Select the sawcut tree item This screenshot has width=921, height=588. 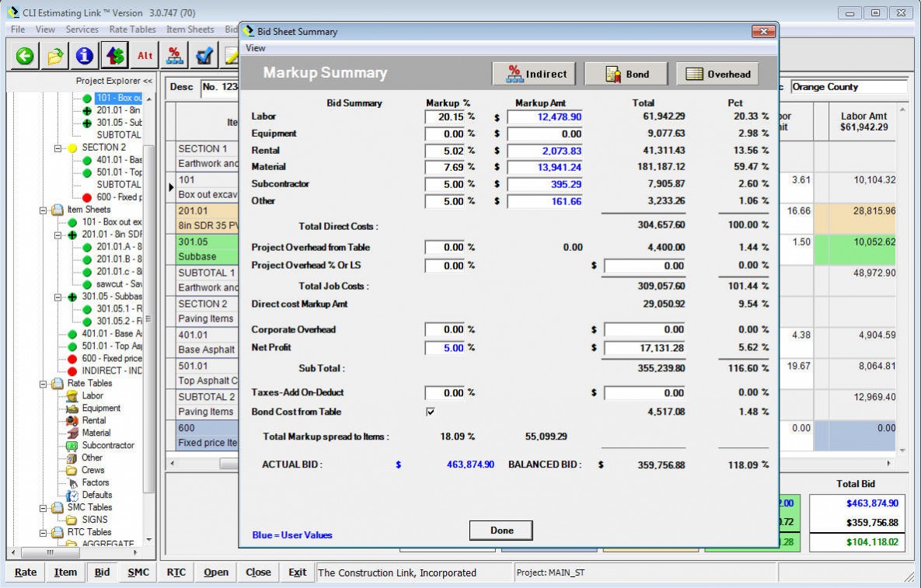[119, 284]
